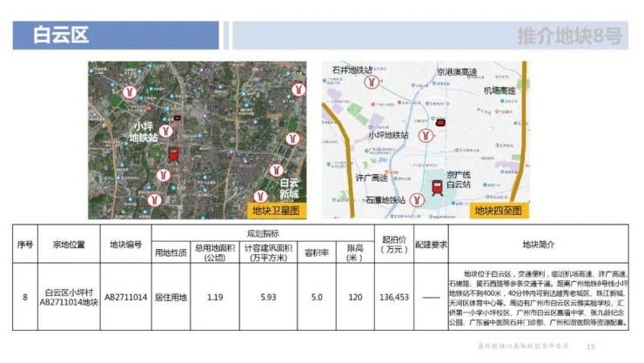Image resolution: width=644 pixels, height=363 pixels.
Task: Click the small black parcel marker on the satellite map
Action: tap(177, 118)
